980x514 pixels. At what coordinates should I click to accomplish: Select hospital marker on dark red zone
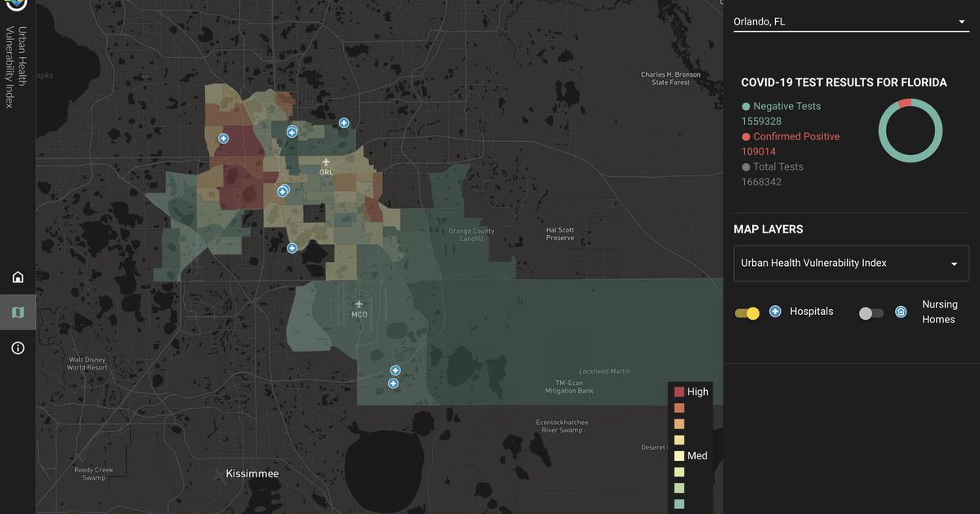click(x=224, y=139)
